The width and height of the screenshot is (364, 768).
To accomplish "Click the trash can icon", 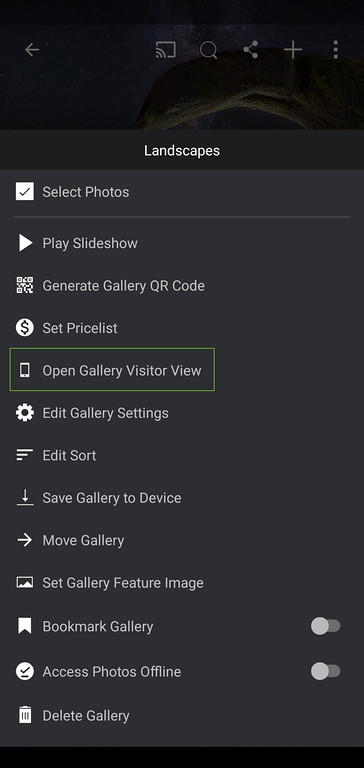I will (x=24, y=715).
